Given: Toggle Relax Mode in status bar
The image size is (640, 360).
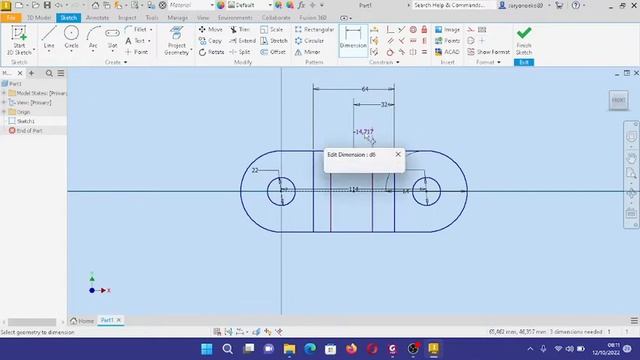Looking at the screenshot, I should coord(279,332).
